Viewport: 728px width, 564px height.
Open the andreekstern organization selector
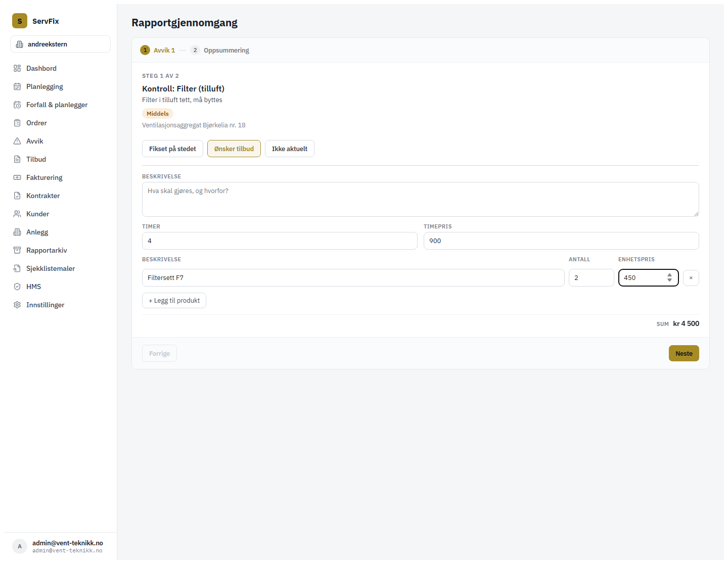60,44
